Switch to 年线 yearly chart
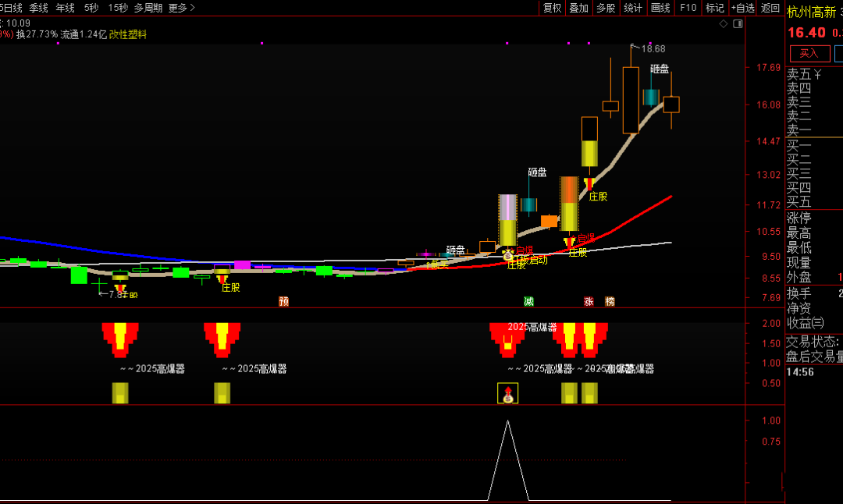 tap(66, 8)
